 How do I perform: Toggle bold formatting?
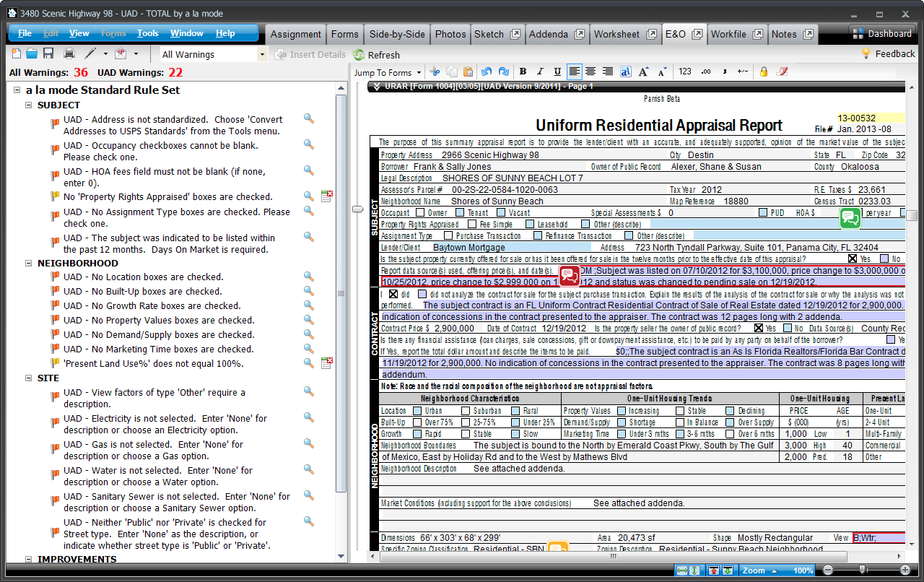[523, 71]
